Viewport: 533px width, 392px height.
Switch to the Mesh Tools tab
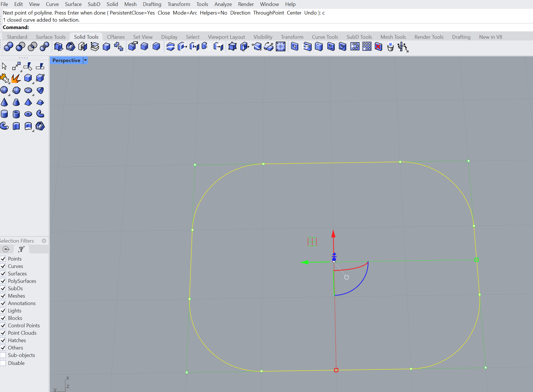coord(393,37)
